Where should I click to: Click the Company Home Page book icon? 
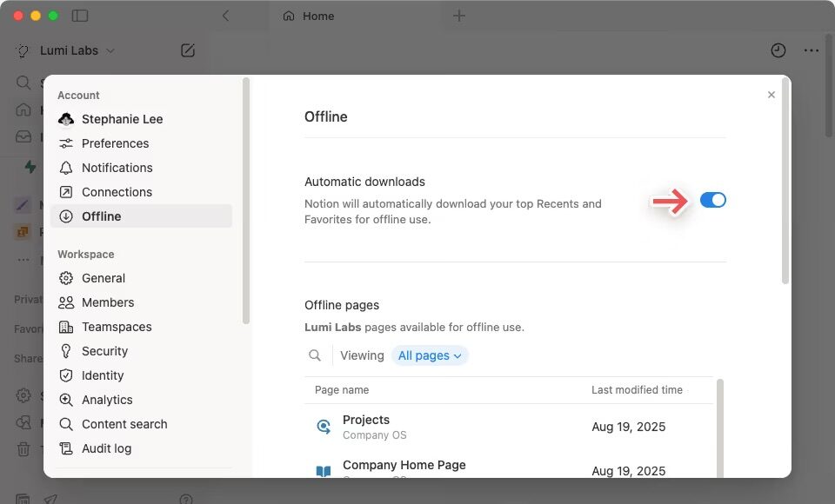[x=324, y=471]
